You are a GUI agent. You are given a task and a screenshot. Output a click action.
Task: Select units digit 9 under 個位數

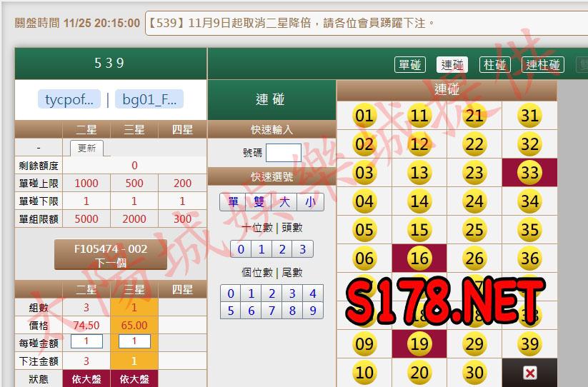313,310
